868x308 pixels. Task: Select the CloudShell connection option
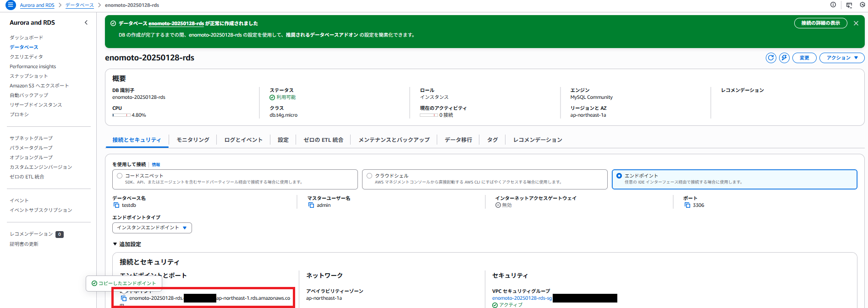click(484, 179)
